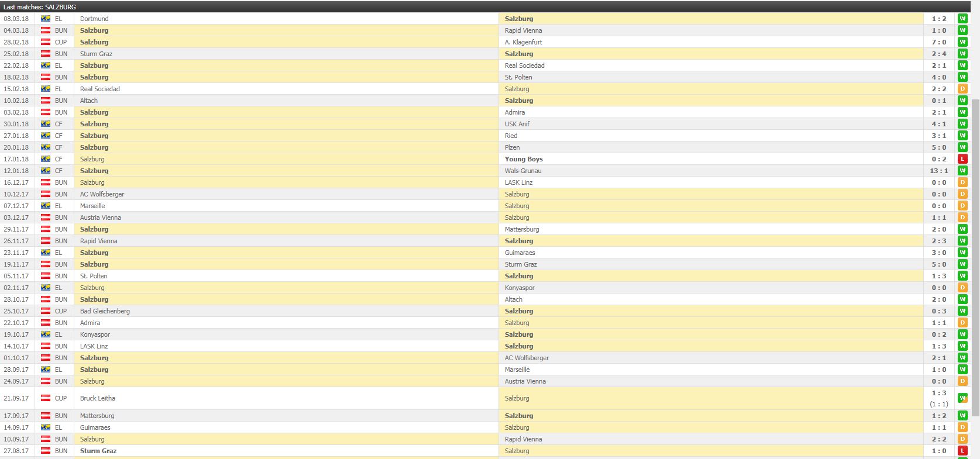The height and width of the screenshot is (459, 980).
Task: Click the flag icon on 12.01.18 CF row
Action: 45,171
